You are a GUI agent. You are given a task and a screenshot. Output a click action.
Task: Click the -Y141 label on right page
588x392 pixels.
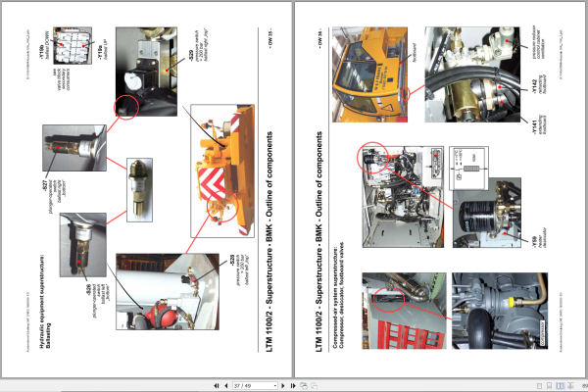[x=540, y=125]
